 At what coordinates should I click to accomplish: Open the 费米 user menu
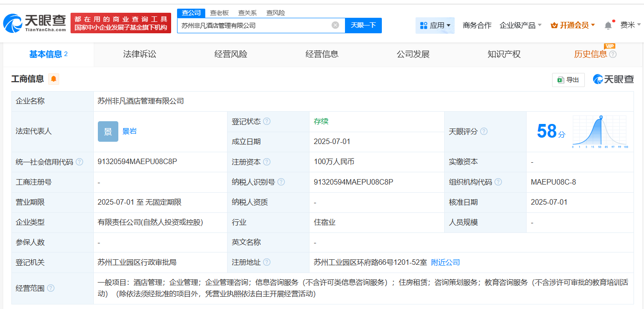pos(630,25)
